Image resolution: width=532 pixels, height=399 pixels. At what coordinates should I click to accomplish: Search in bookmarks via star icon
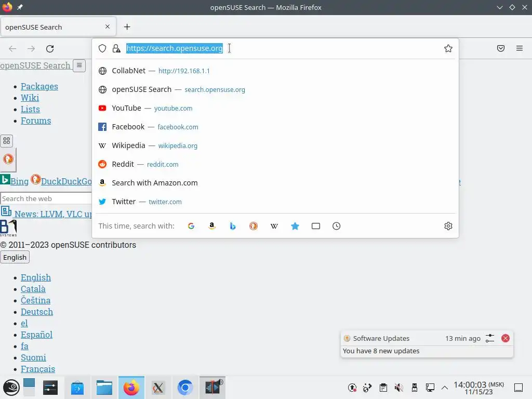tap(295, 226)
